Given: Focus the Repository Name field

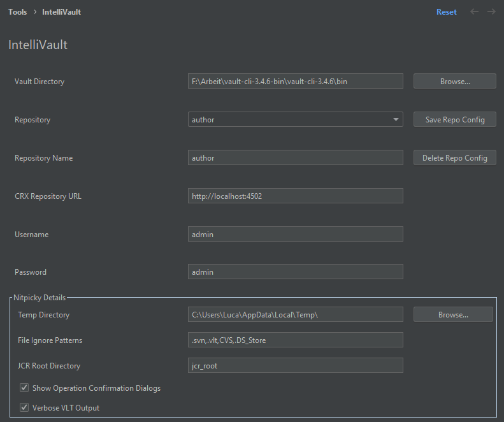Looking at the screenshot, I should point(296,157).
